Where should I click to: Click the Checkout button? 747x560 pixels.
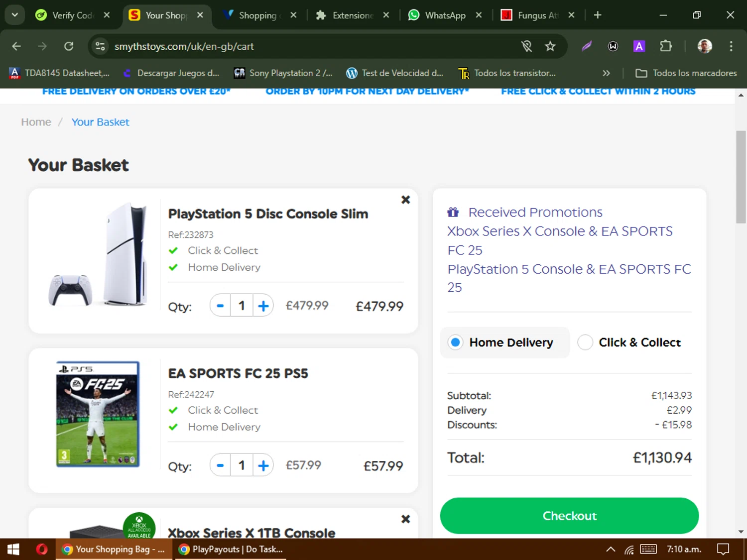[569, 516]
